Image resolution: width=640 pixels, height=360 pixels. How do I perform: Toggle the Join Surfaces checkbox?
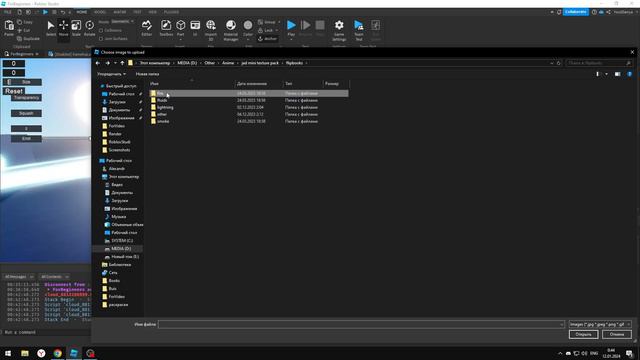point(101,39)
